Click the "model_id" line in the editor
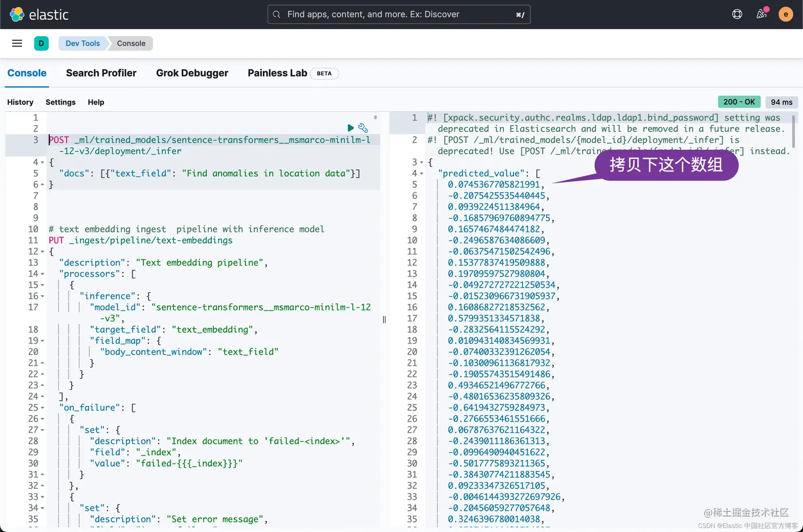The height and width of the screenshot is (532, 803). pyautogui.click(x=230, y=313)
